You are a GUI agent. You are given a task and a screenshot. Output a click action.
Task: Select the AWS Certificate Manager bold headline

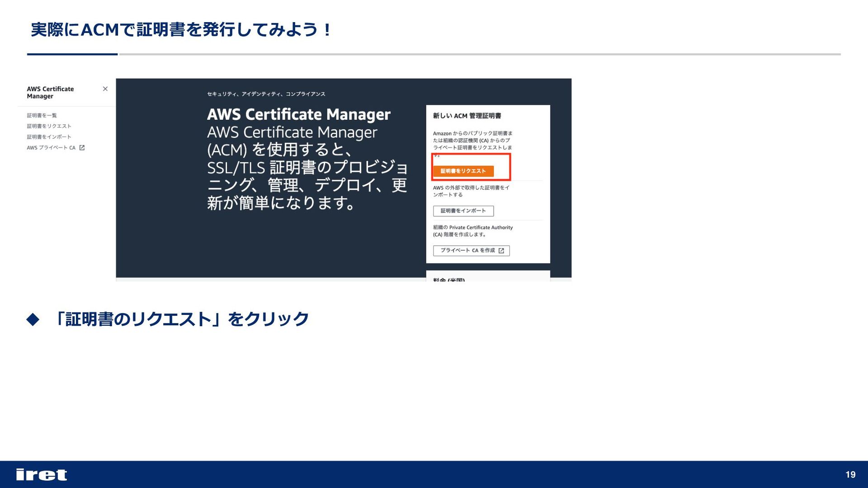(299, 115)
